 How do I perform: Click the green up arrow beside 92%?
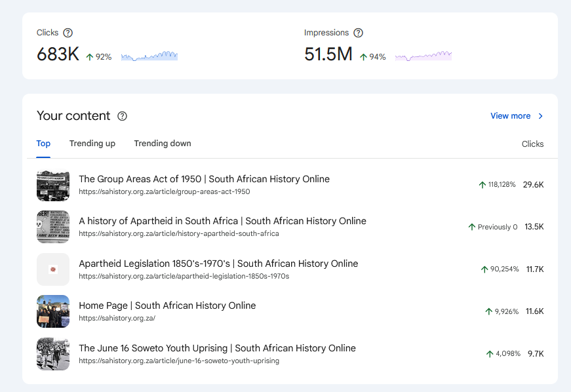[x=89, y=57]
